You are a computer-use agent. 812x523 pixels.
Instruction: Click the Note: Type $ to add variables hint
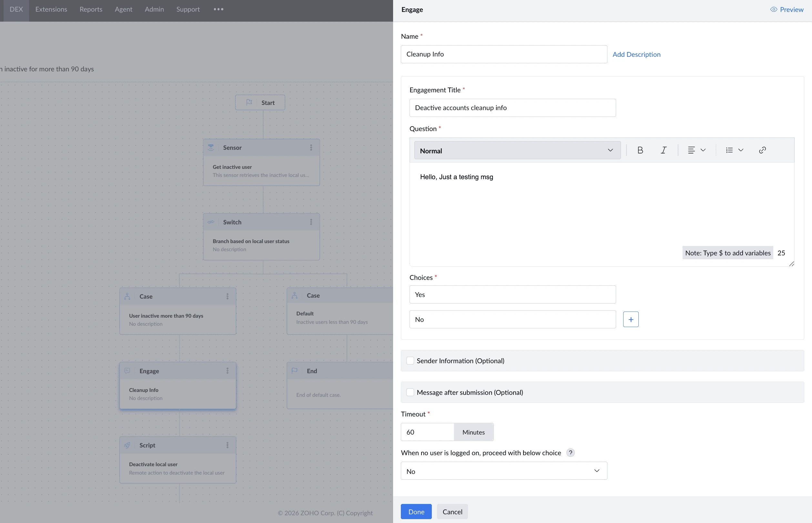[x=728, y=253]
